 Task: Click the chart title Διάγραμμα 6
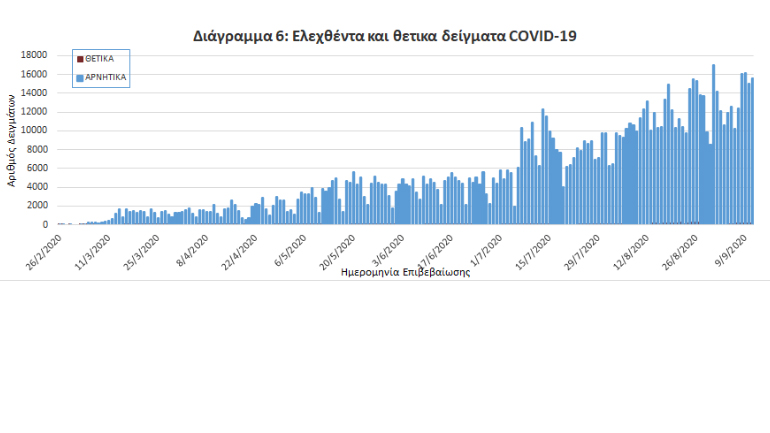coord(384,35)
